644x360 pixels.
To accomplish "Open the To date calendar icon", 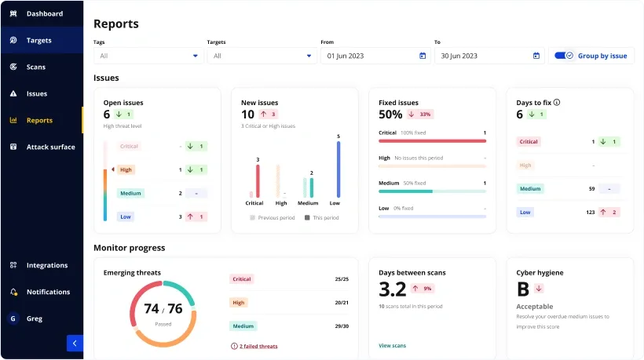I will pos(536,56).
